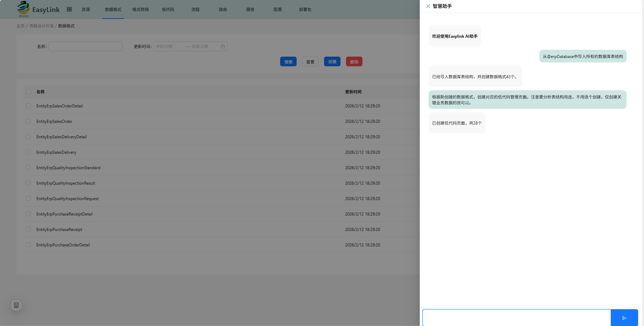
Task: Click the 搜索 search button
Action: [288, 62]
